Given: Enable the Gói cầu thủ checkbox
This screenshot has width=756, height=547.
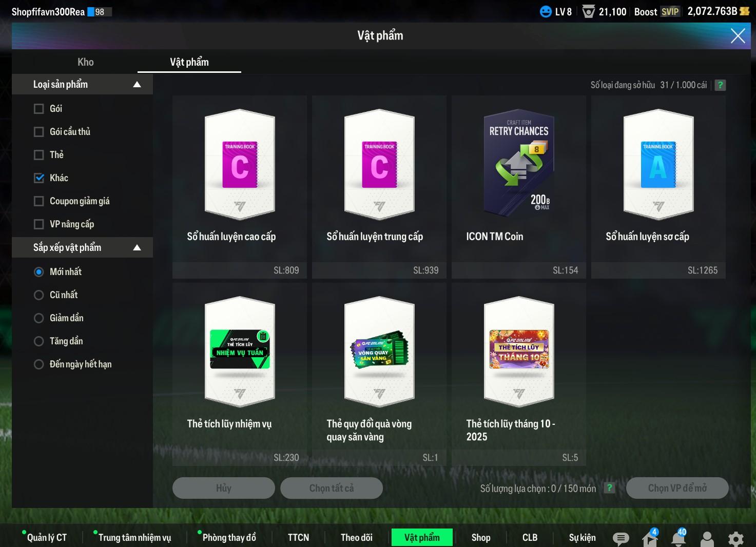Looking at the screenshot, I should point(39,132).
